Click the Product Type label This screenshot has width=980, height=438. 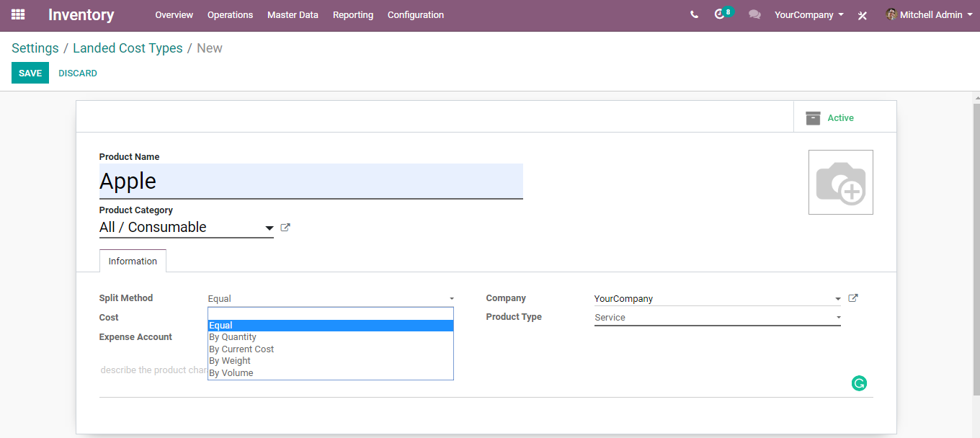[x=514, y=317]
